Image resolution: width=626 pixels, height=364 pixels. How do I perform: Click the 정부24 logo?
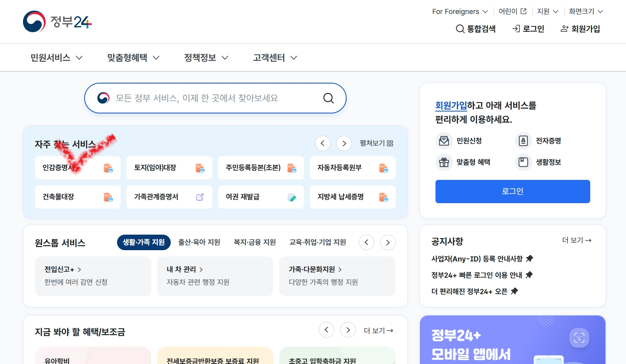(57, 21)
